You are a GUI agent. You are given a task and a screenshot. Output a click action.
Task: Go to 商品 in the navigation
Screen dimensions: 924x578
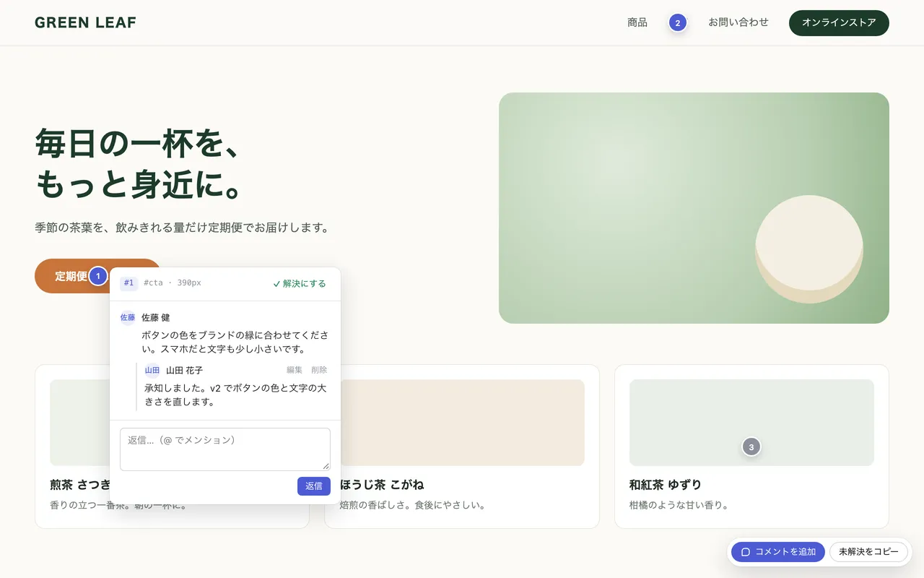pos(637,22)
